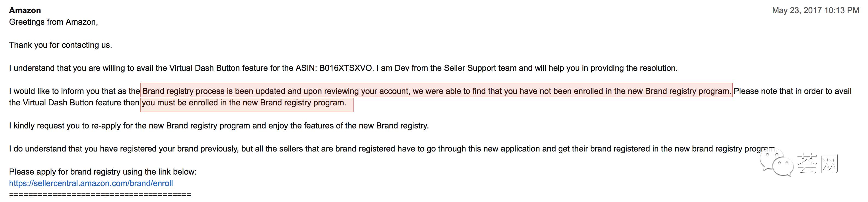
Task: Open the sellercentral.amazon.com brand enroll link
Action: (x=91, y=183)
